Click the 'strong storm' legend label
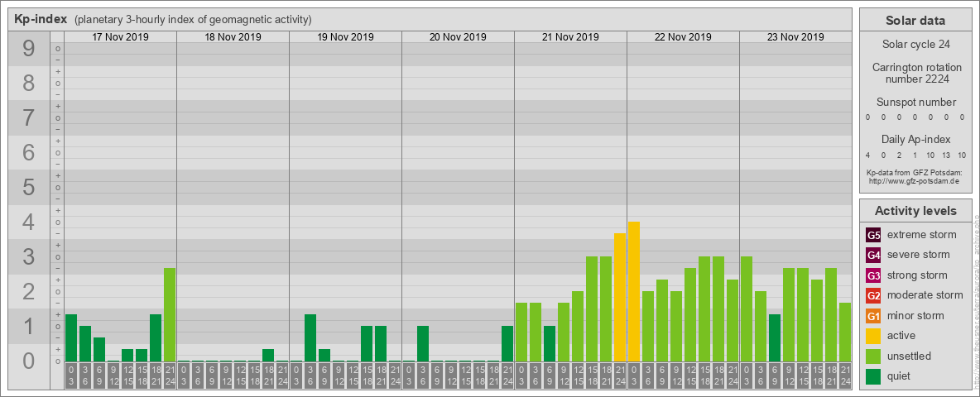The image size is (980, 397). (x=917, y=275)
